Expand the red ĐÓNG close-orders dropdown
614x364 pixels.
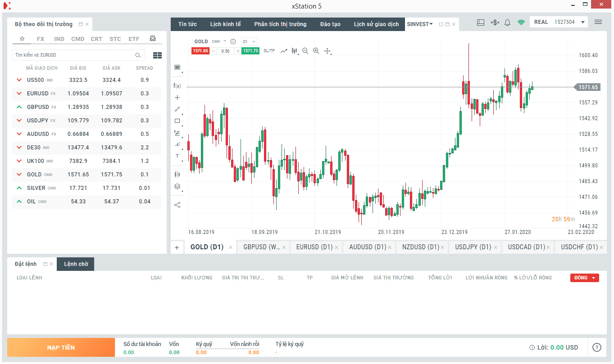coord(584,278)
